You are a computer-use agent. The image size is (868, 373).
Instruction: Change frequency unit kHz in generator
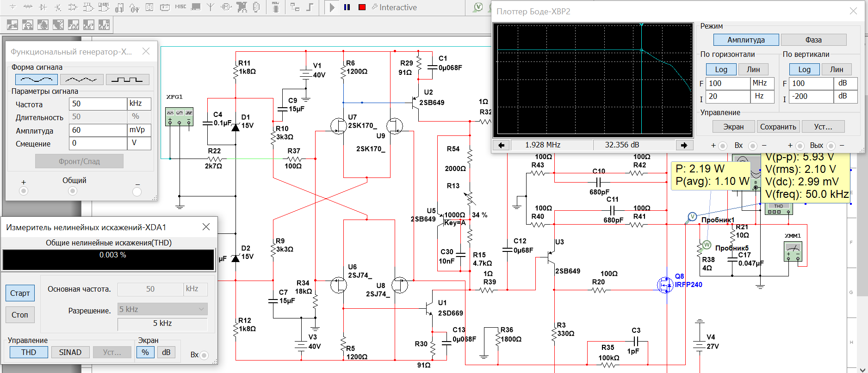pos(139,104)
